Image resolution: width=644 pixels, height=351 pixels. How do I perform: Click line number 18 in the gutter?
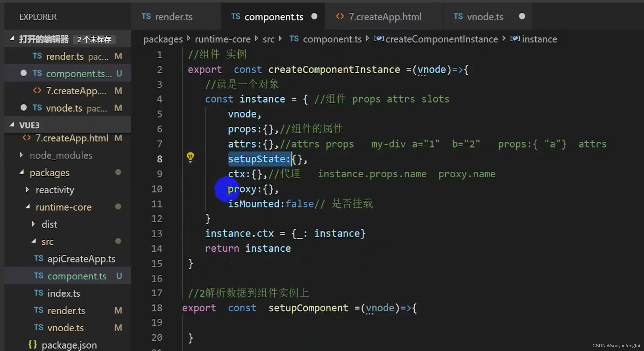coord(157,308)
